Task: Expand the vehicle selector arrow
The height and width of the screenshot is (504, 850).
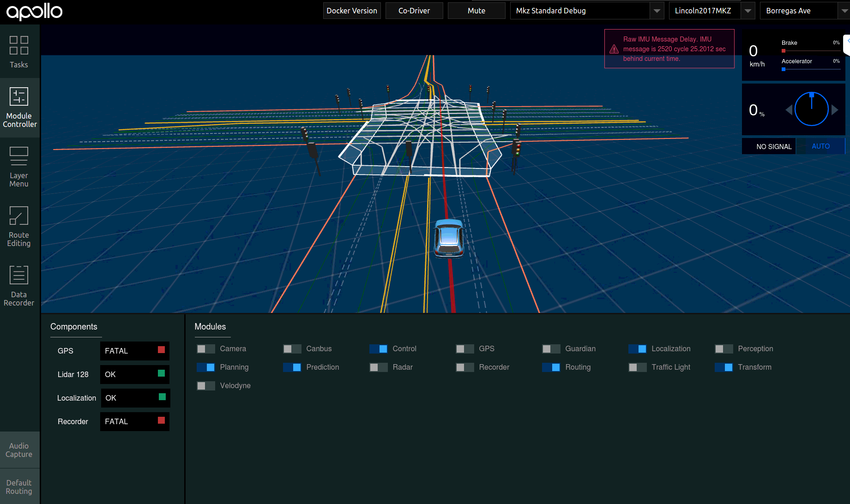Action: pos(748,11)
